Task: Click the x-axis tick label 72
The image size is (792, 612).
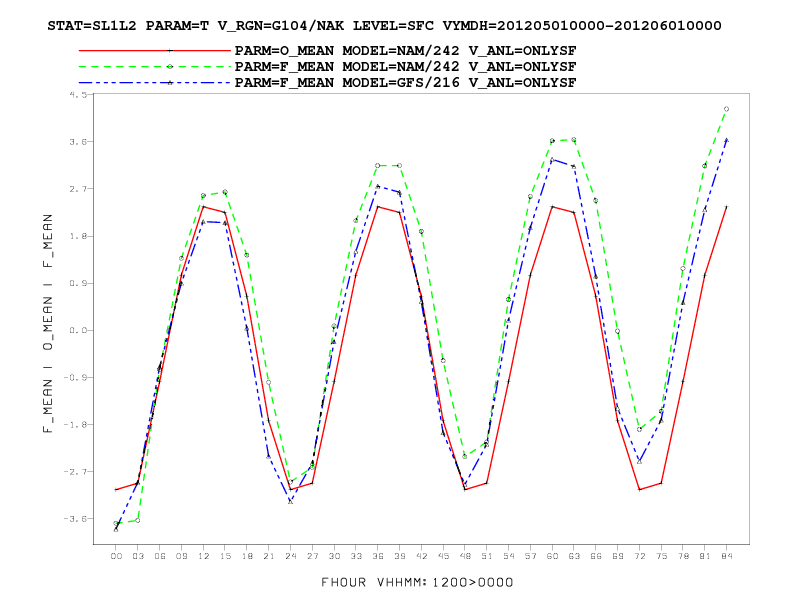Action: (639, 556)
